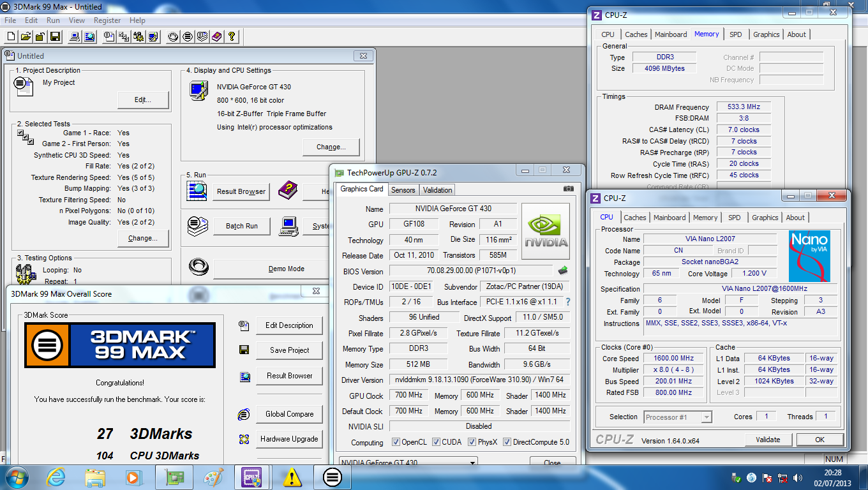Toggle the PhysX checkbox in GPU-Z

coord(472,442)
